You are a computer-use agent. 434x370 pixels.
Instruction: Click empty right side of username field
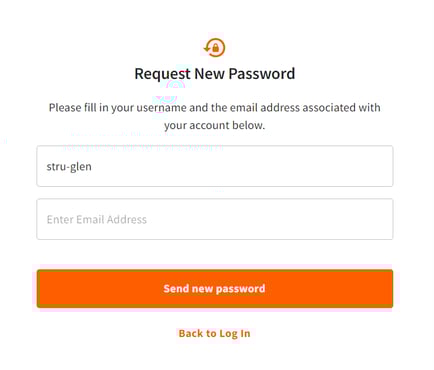tap(300, 166)
